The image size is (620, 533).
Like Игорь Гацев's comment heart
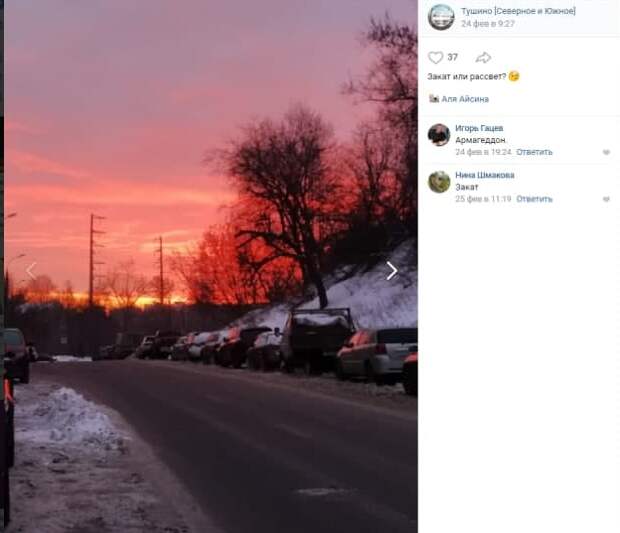coord(606,152)
